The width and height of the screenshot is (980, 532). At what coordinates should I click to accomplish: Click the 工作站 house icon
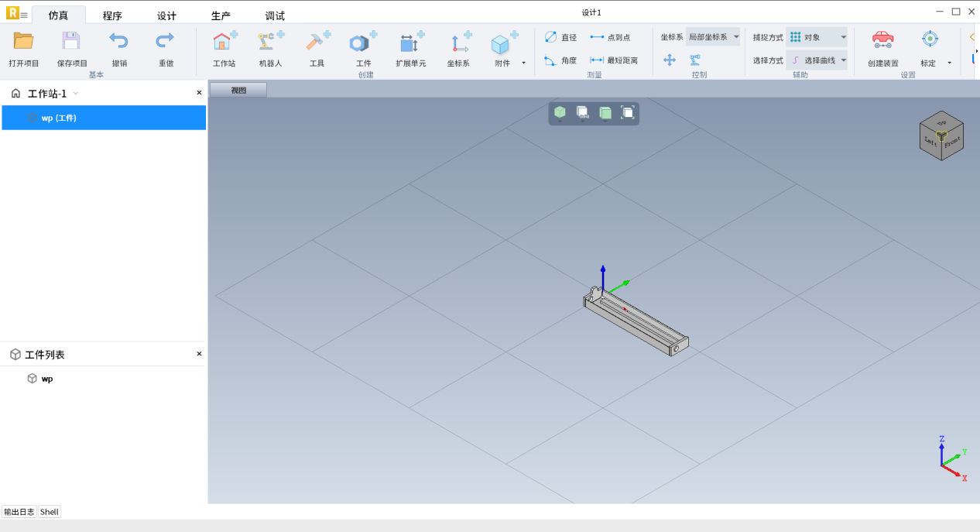point(224,43)
